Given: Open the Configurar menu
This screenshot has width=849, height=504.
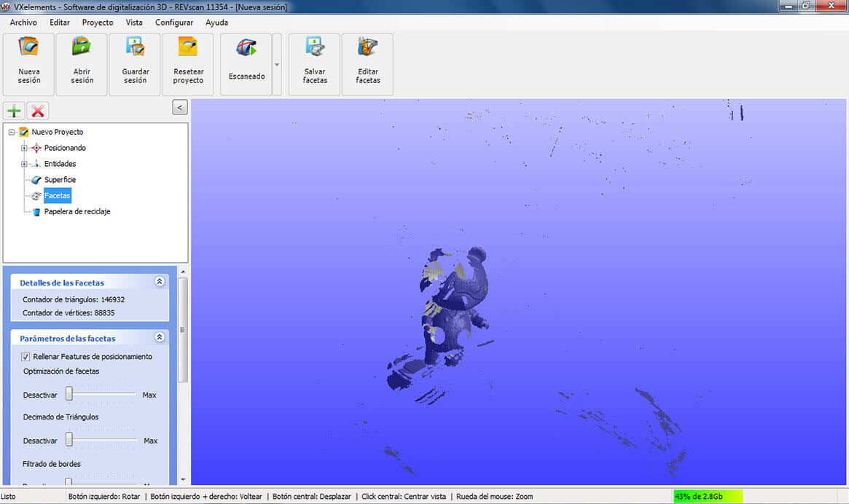Looking at the screenshot, I should click(173, 23).
